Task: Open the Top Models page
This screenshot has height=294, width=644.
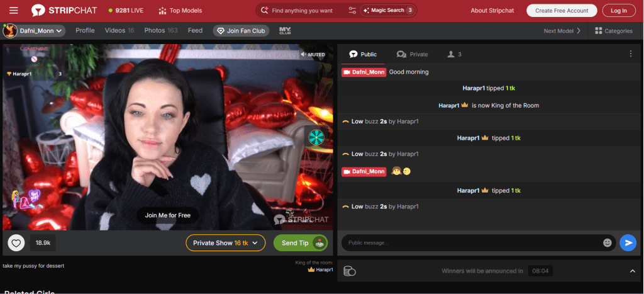Action: click(180, 11)
